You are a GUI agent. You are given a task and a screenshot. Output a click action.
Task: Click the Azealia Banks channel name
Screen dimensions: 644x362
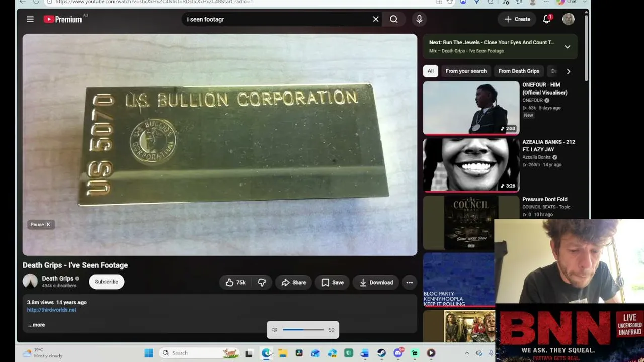(x=537, y=157)
